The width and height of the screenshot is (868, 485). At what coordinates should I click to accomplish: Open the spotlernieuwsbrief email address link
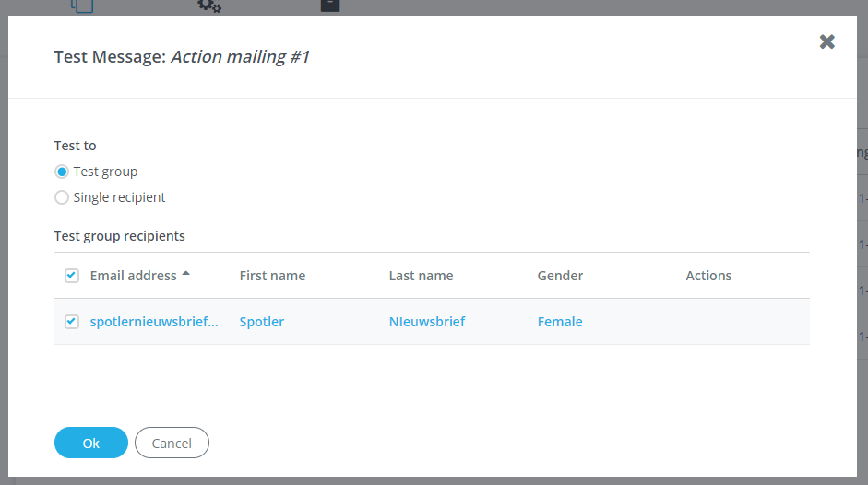(x=154, y=322)
